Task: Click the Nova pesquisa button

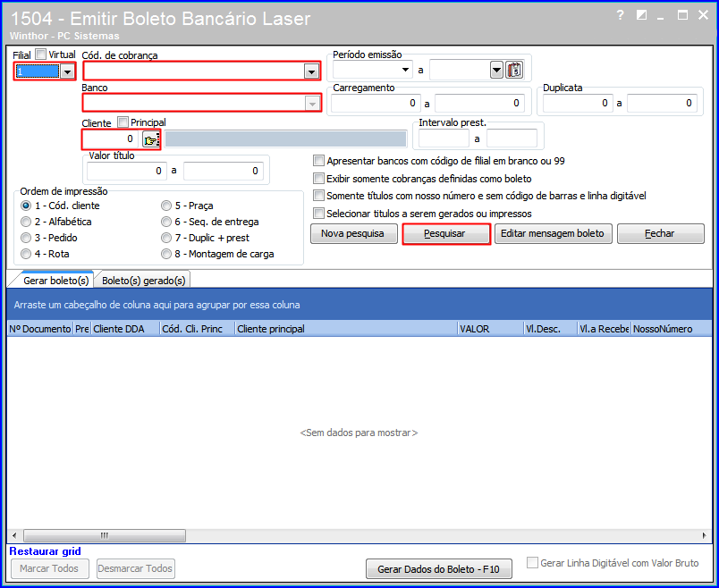Action: 353,234
